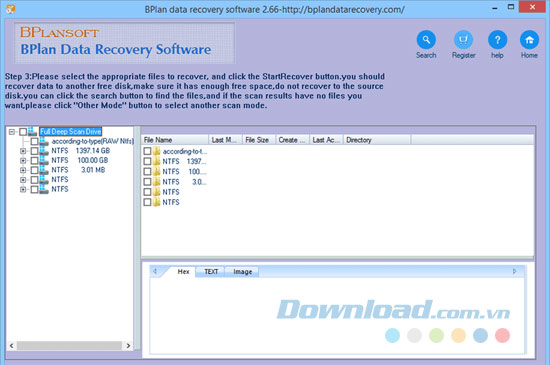Check NTFS 3.01 MB tree checkbox
550x365 pixels.
34,170
